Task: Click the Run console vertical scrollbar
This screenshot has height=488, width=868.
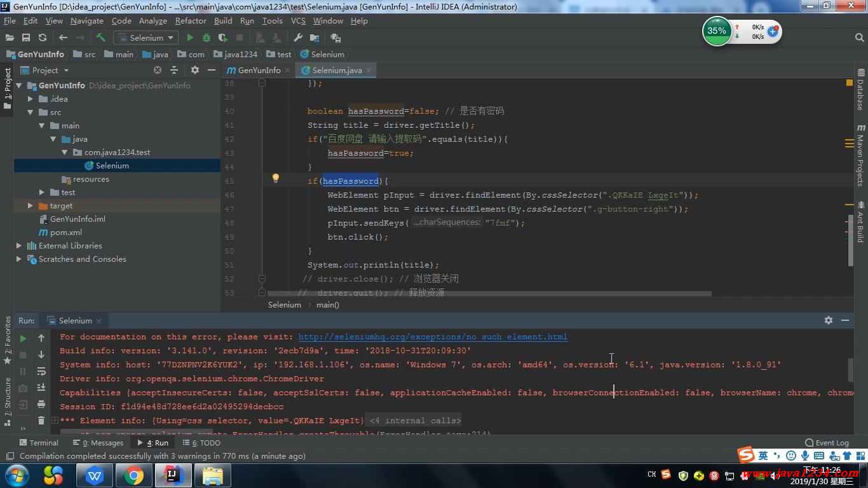Action: pyautogui.click(x=851, y=370)
